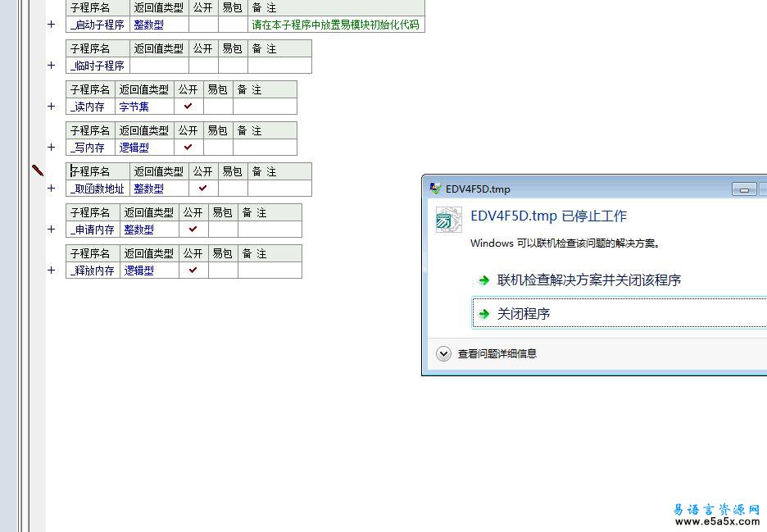Screen dimensions: 767x532
Task: Click 字节集 return type of _读内存
Action: tap(134, 107)
